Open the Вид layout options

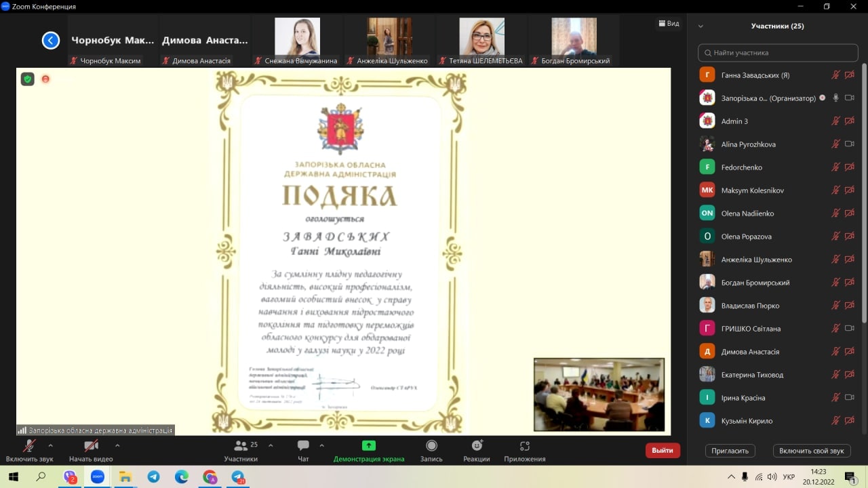click(x=669, y=23)
